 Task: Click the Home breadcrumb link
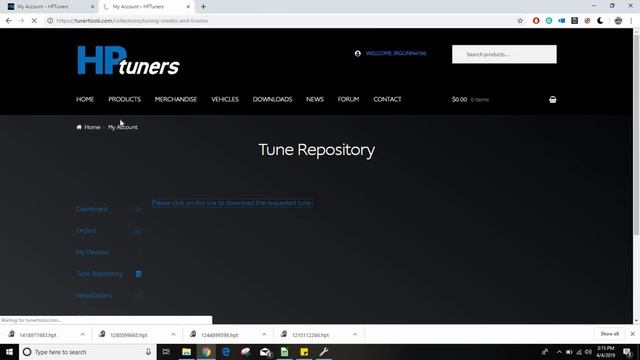point(92,127)
